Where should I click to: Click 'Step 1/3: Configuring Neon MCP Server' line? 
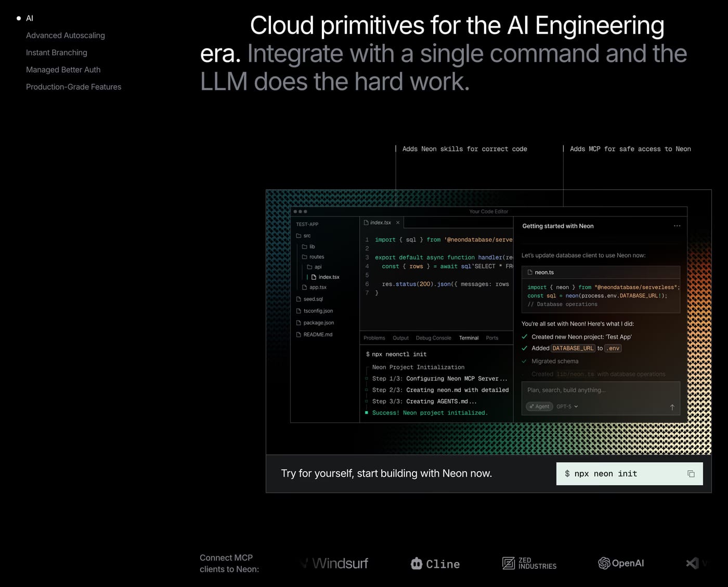[x=439, y=379]
